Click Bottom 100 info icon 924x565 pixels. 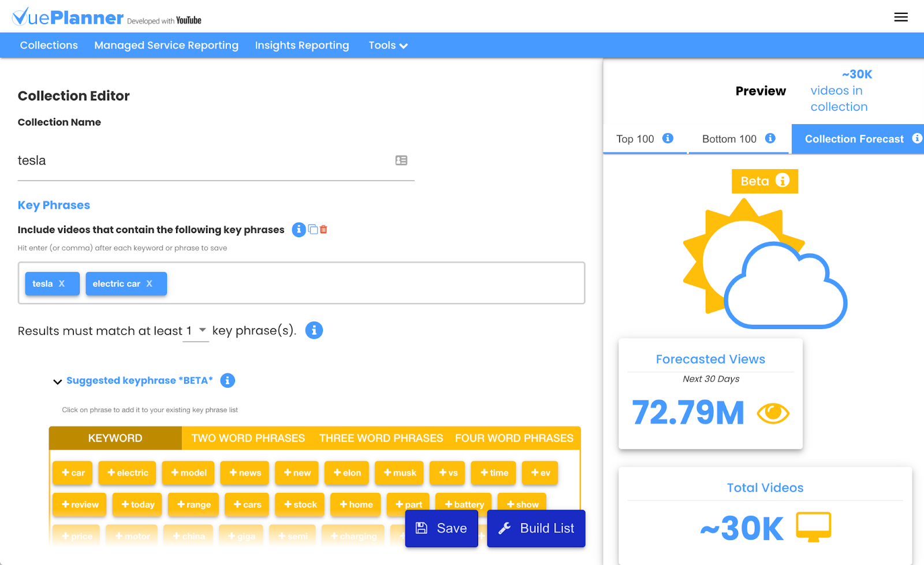770,139
